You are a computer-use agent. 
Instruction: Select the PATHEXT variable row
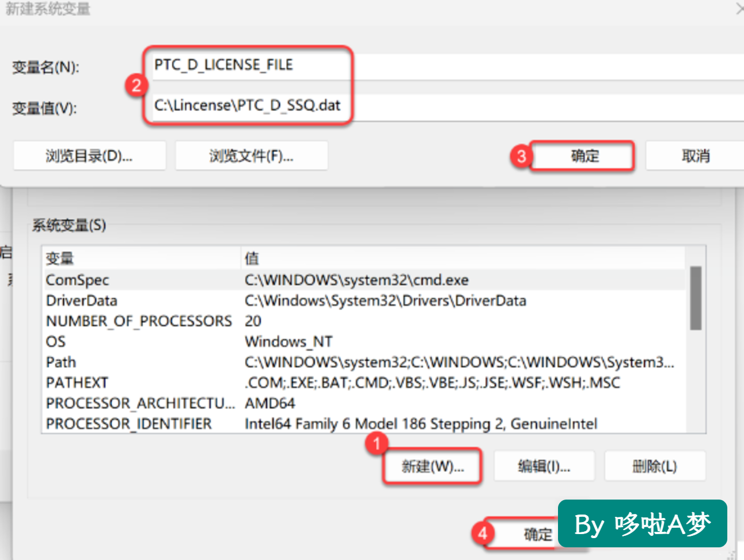pyautogui.click(x=364, y=383)
